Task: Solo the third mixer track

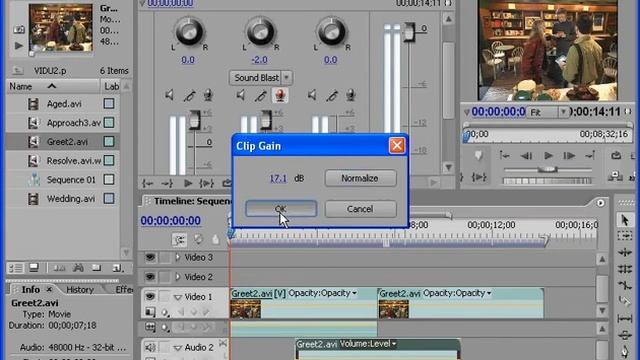Action: (332, 96)
